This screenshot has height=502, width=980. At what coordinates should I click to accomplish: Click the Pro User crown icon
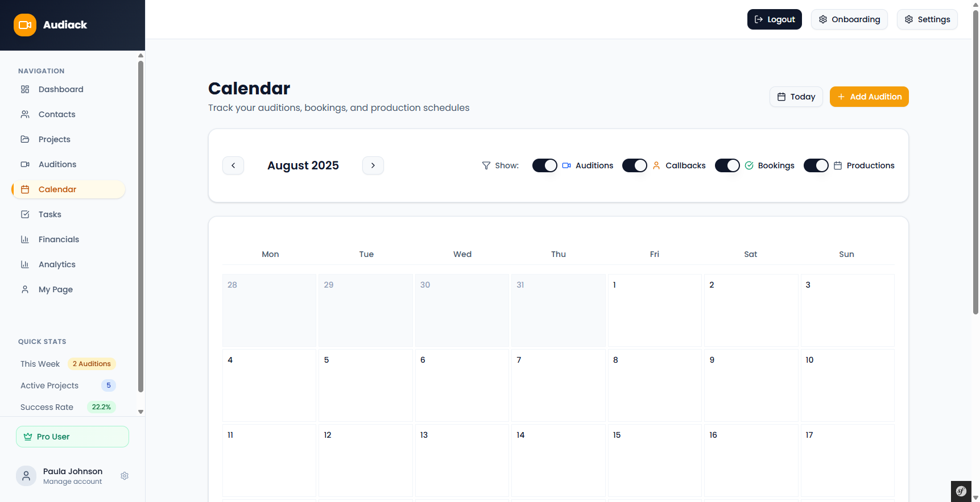coord(28,437)
